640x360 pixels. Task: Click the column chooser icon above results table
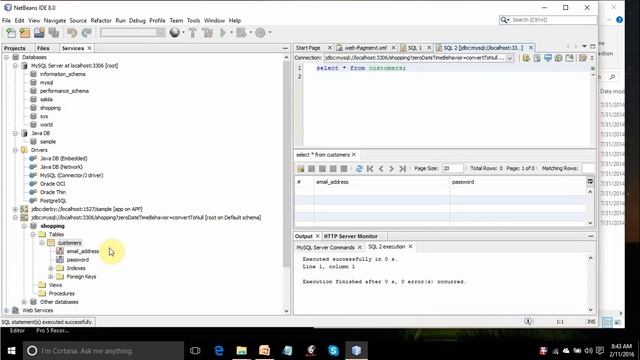coord(590,182)
